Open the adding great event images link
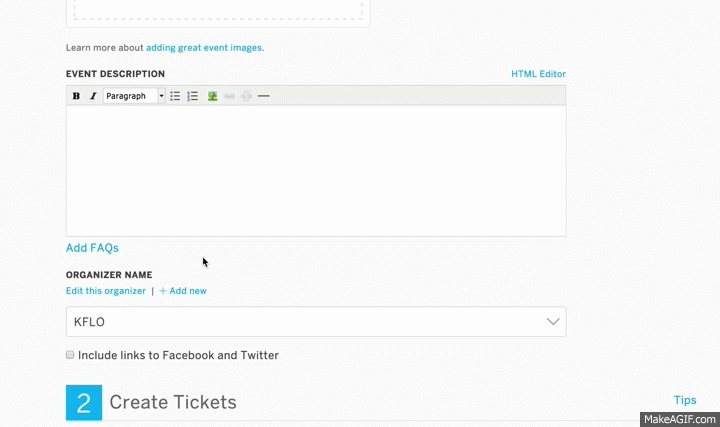Viewport: 720px width, 427px height. point(204,48)
